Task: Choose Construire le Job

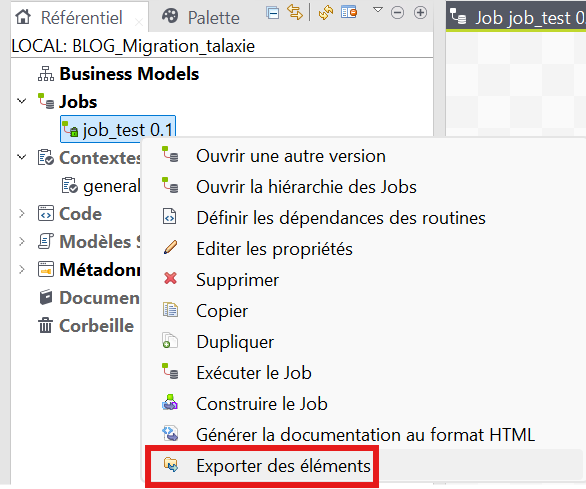Action: click(262, 404)
